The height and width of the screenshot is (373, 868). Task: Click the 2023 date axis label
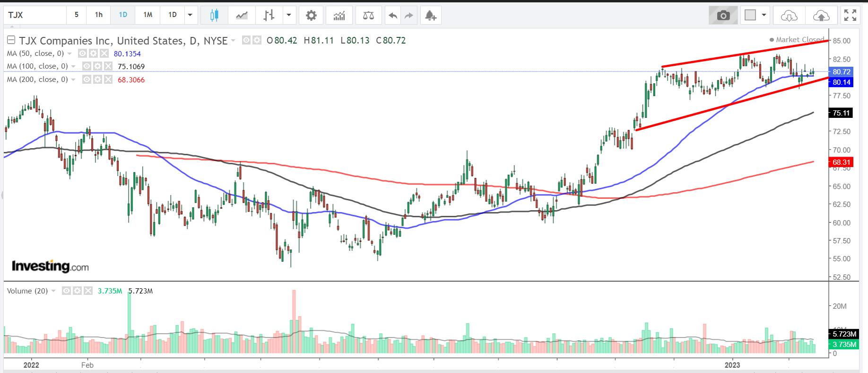pyautogui.click(x=732, y=365)
